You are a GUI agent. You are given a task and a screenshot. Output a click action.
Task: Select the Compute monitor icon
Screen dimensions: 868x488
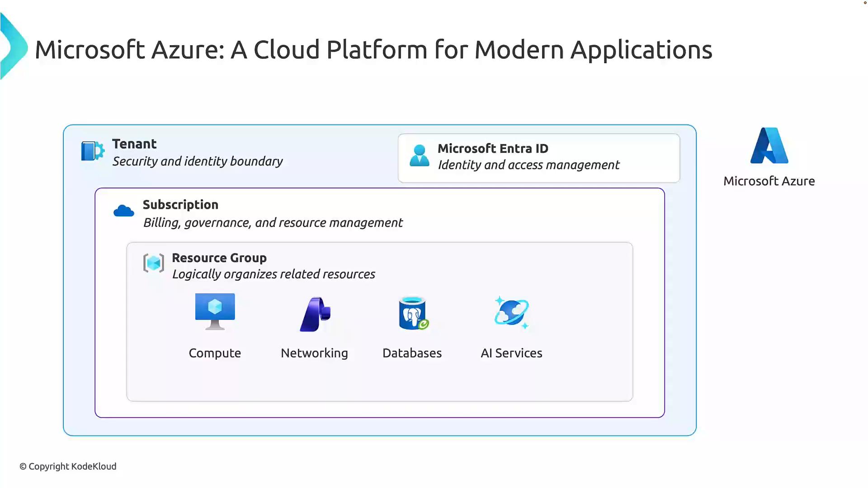click(215, 312)
